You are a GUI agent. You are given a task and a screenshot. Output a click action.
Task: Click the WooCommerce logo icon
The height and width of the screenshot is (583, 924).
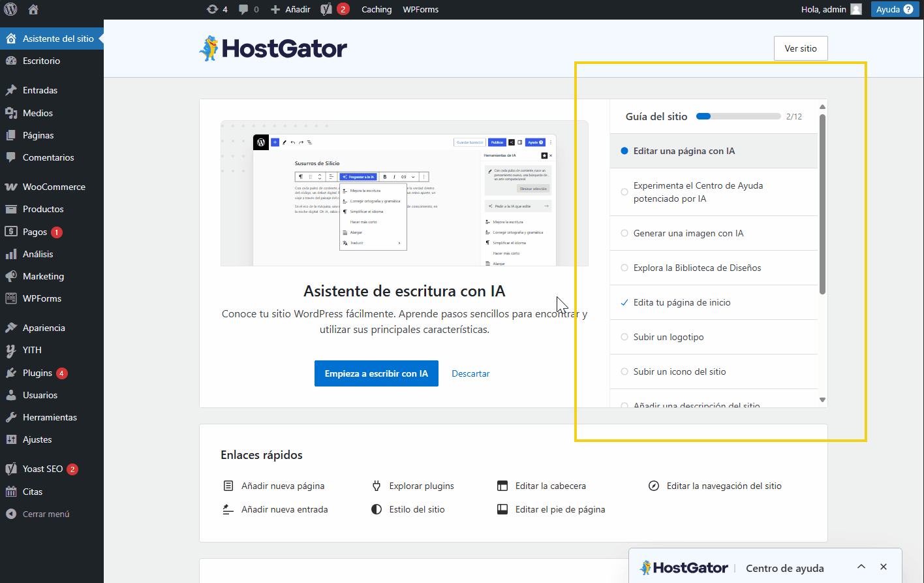(x=11, y=187)
